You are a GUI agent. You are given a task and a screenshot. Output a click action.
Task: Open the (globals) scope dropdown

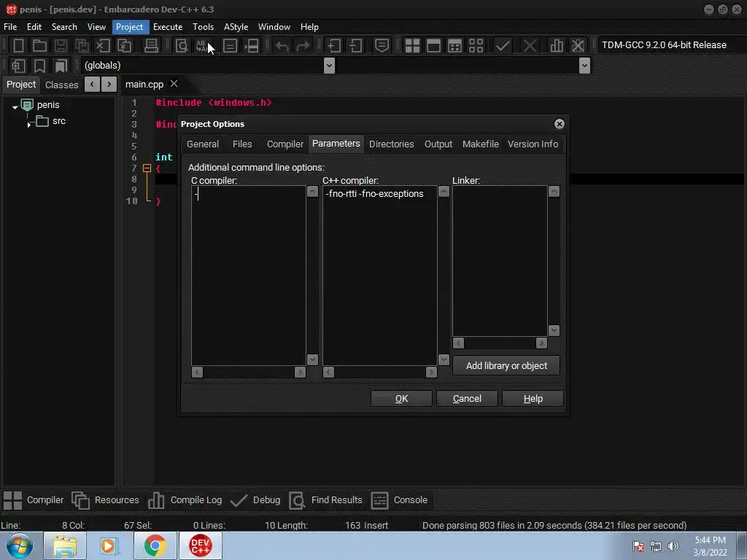[329, 65]
